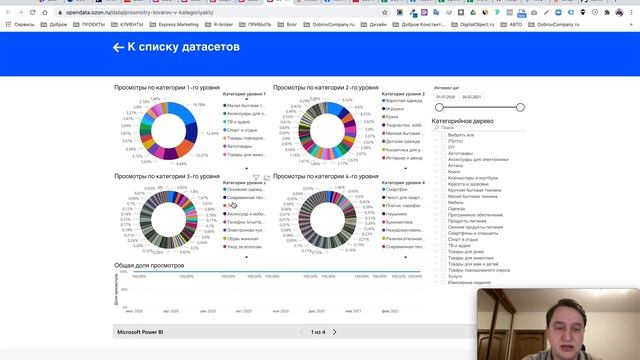Expand the Продукты питания tree node
640x360 pixels.
436,221
